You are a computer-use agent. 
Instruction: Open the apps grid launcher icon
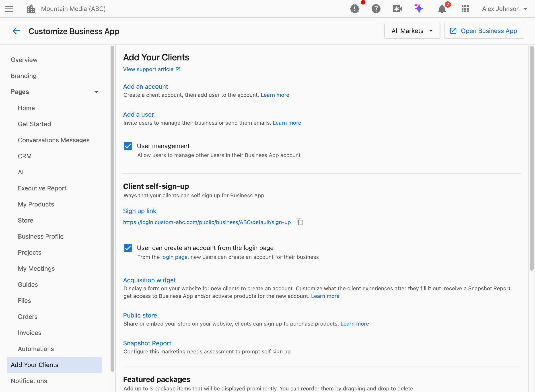point(465,9)
